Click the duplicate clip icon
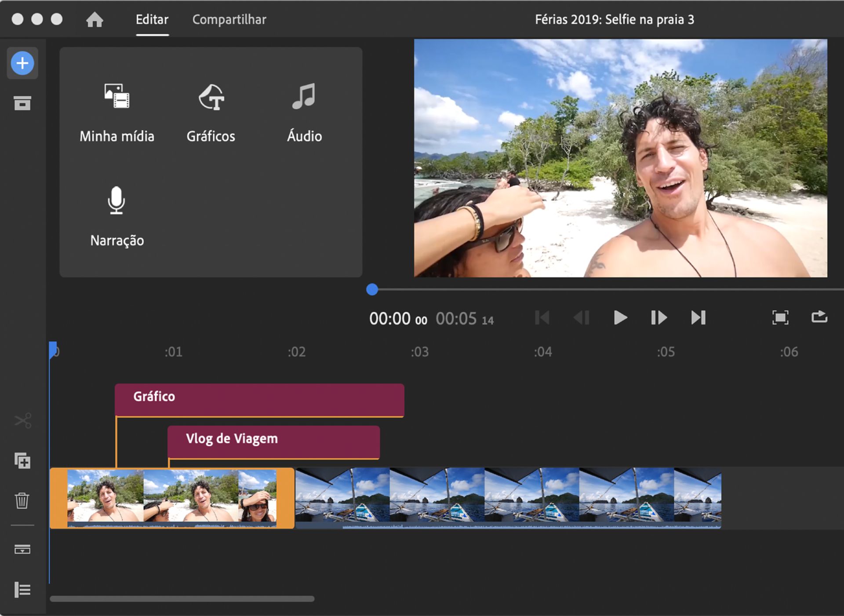The width and height of the screenshot is (844, 616). (22, 461)
